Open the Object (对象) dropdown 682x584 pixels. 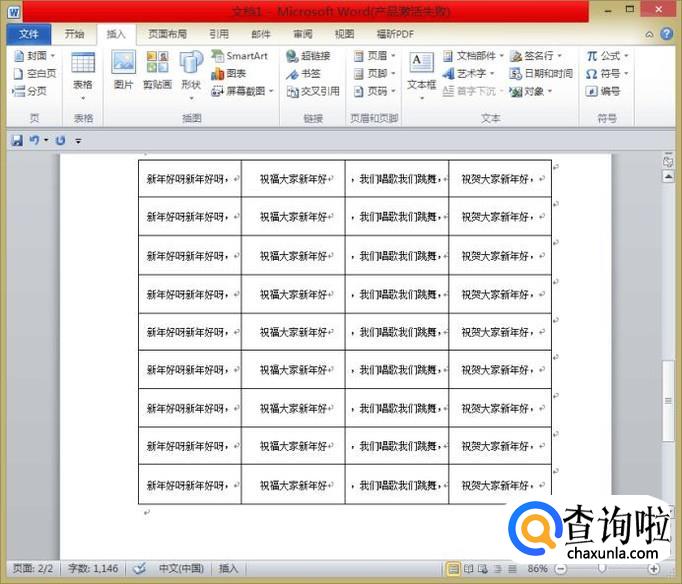[531, 91]
